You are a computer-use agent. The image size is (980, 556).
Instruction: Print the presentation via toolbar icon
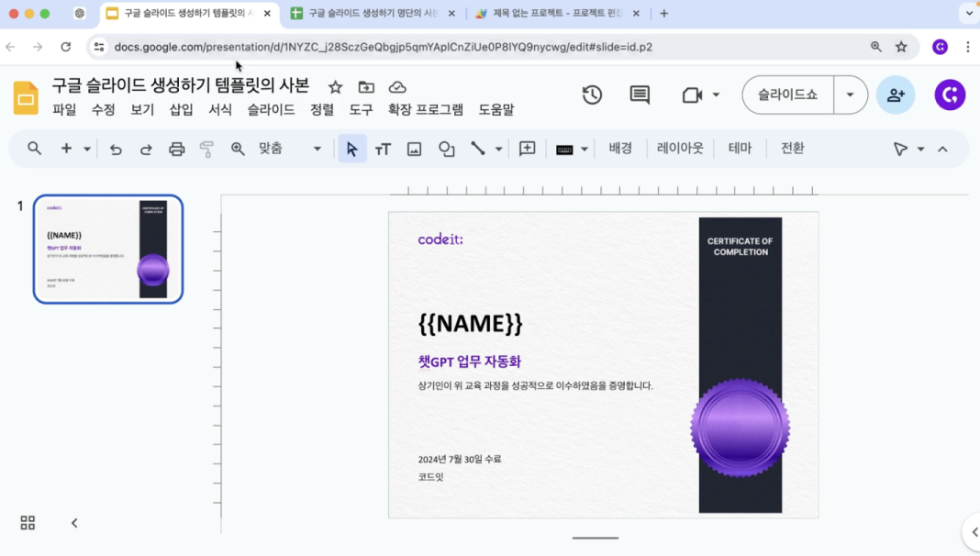[x=176, y=148]
